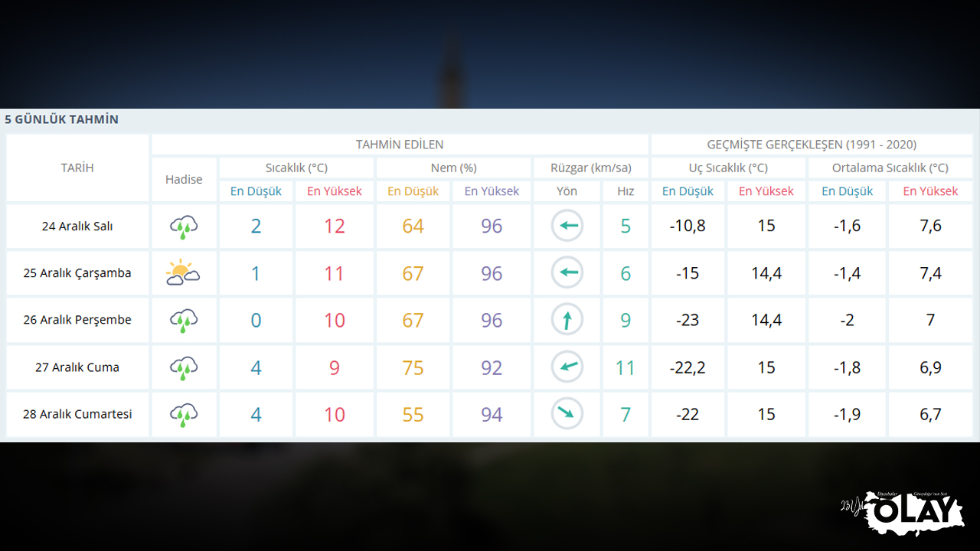Click the rain icon for 24 Aralık Salı
980x551 pixels.
[184, 226]
